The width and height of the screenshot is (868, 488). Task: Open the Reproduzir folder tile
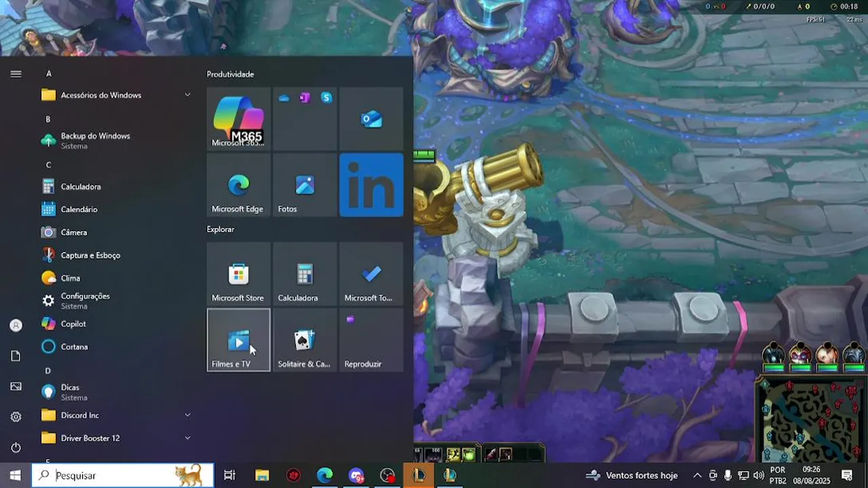pos(371,340)
